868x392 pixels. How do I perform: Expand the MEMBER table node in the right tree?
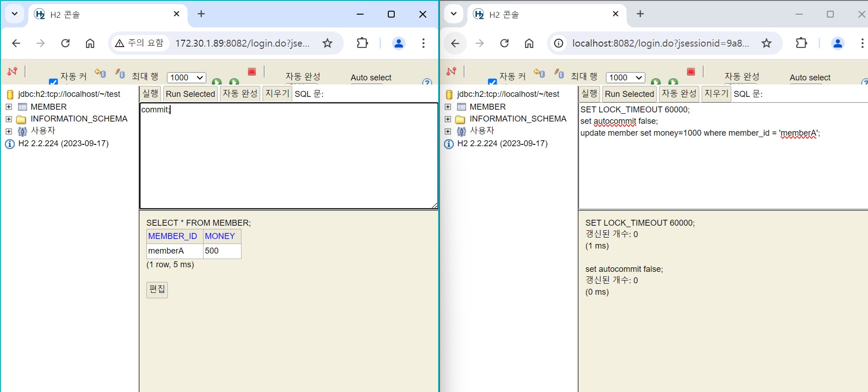448,107
